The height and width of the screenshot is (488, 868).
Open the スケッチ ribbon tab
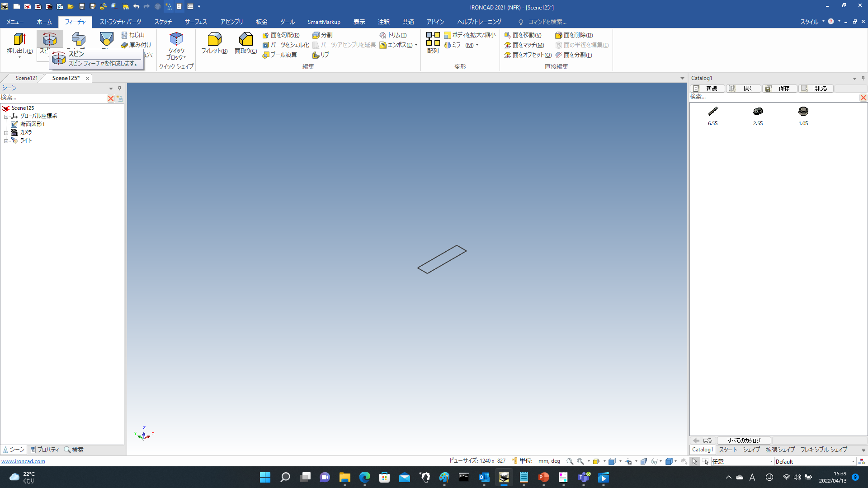pyautogui.click(x=163, y=22)
